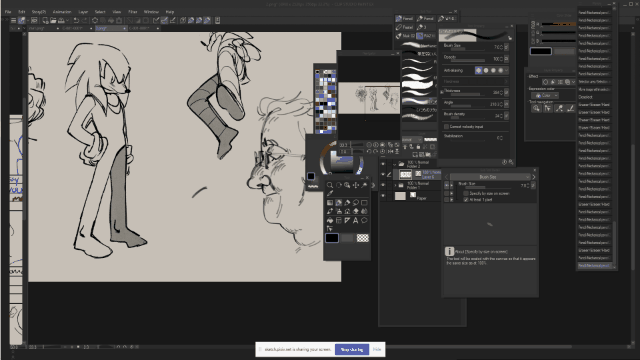Click the Open file folder icon
This screenshot has width=640, height=360.
[x=53, y=20]
